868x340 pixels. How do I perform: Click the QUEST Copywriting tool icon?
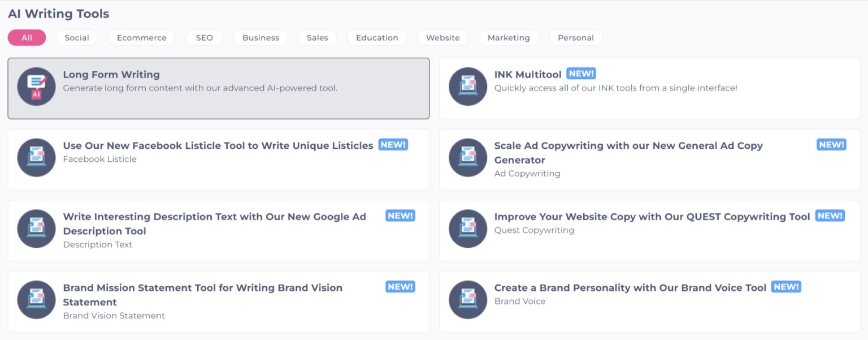[x=468, y=229]
